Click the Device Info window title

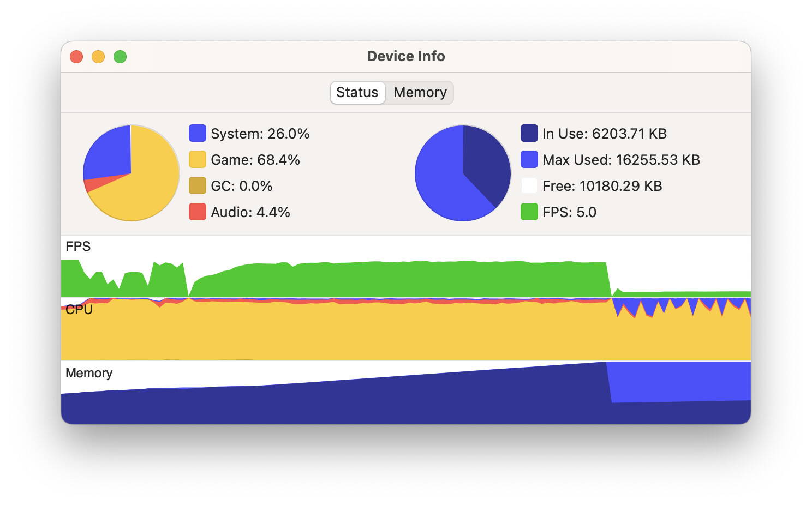click(x=406, y=56)
